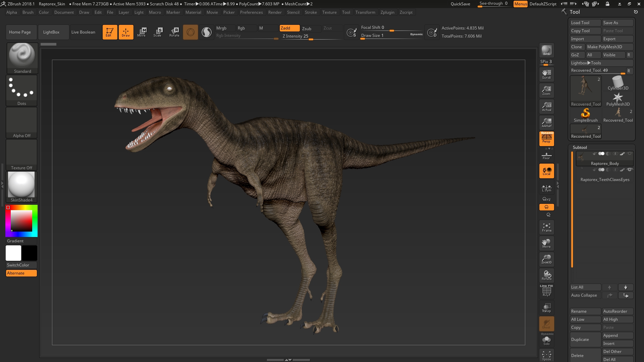Click the Zoom3D view icon
The width and height of the screenshot is (644, 362).
[x=546, y=259]
